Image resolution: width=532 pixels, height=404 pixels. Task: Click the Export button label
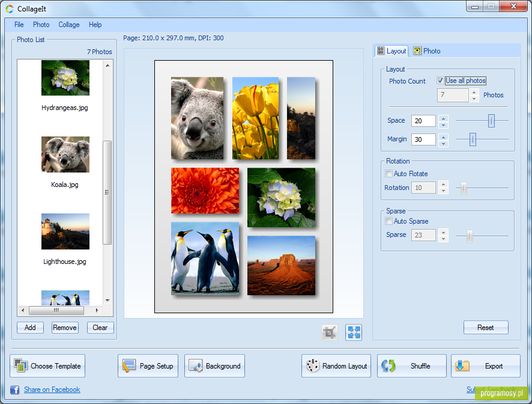(x=494, y=366)
